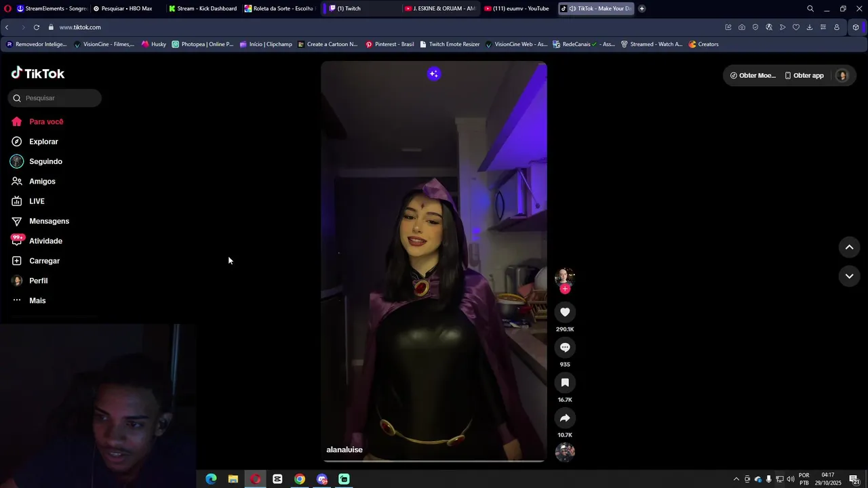Screen dimensions: 868x488
Task: Open the Pinterest - Brasil bookmark
Action: [x=390, y=44]
